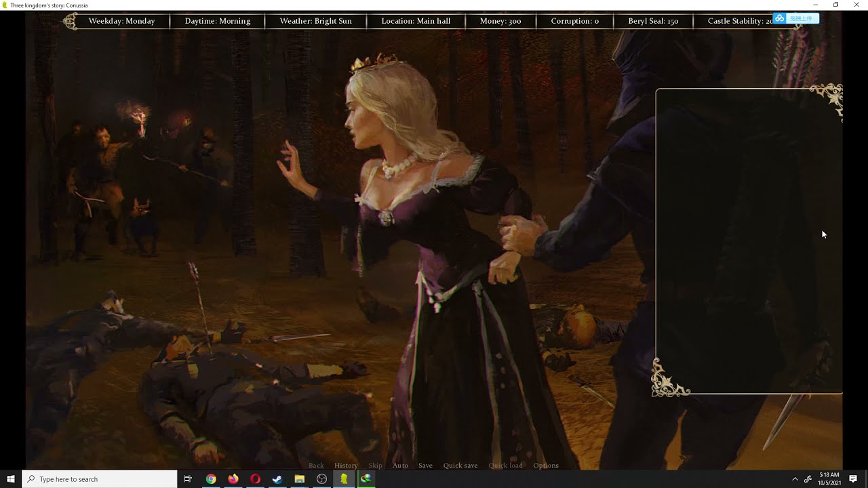This screenshot has width=868, height=488.
Task: Click the Daytime: Morning status entry
Action: [x=218, y=21]
